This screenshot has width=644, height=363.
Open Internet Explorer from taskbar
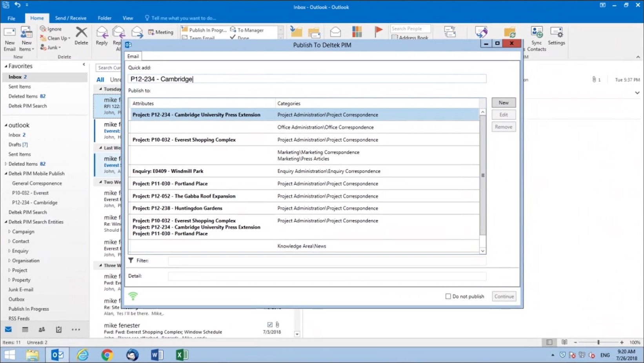click(x=83, y=355)
